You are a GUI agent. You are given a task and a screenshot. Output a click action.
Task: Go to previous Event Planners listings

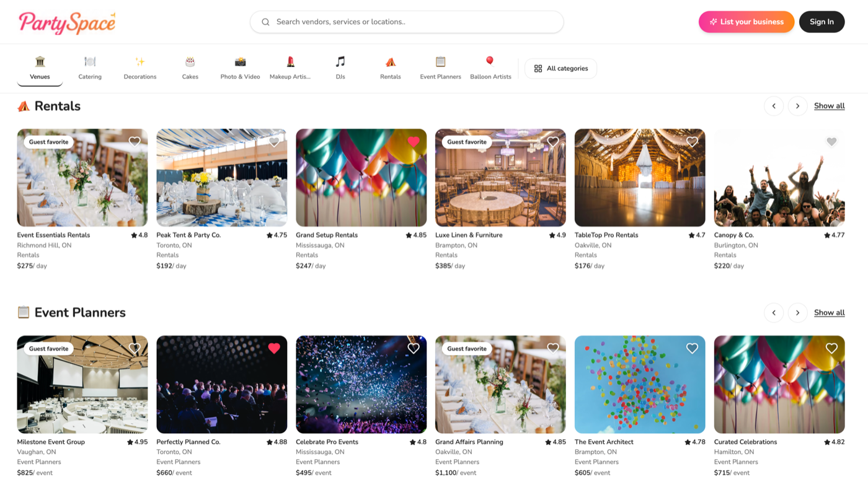click(x=774, y=313)
